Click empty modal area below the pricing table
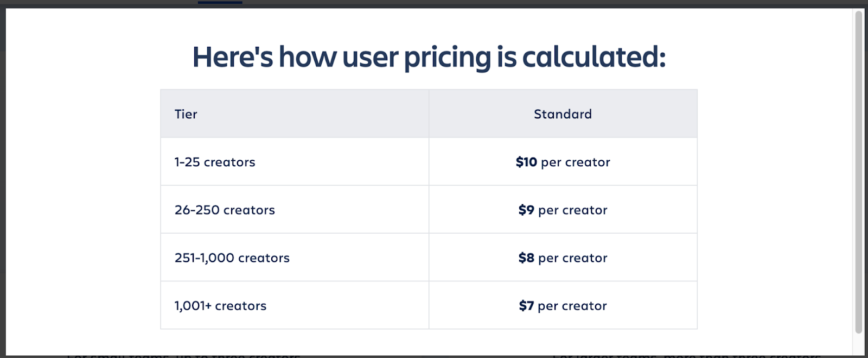The height and width of the screenshot is (358, 868). tap(429, 341)
